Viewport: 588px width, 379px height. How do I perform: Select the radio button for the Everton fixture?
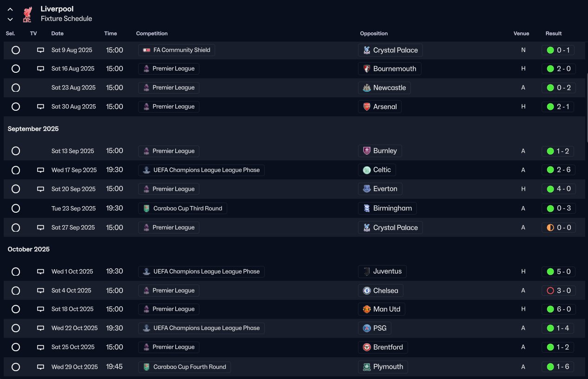(x=16, y=189)
